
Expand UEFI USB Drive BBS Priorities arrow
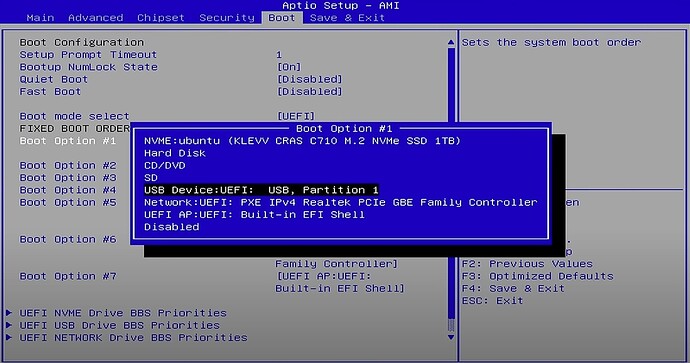9,325
